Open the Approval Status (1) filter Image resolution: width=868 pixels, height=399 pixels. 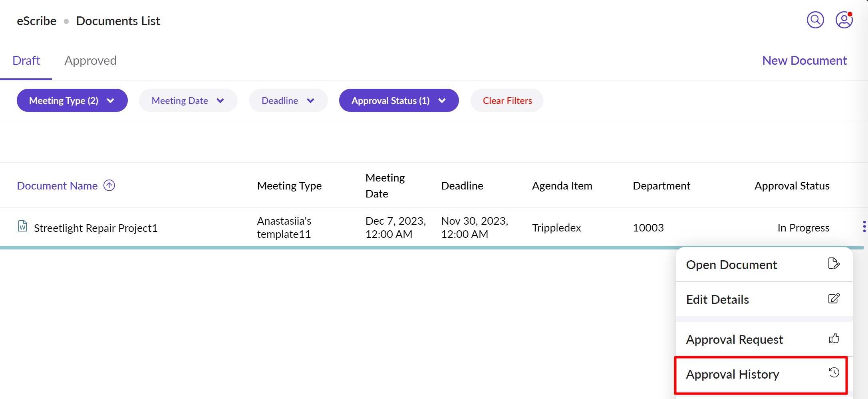[398, 100]
